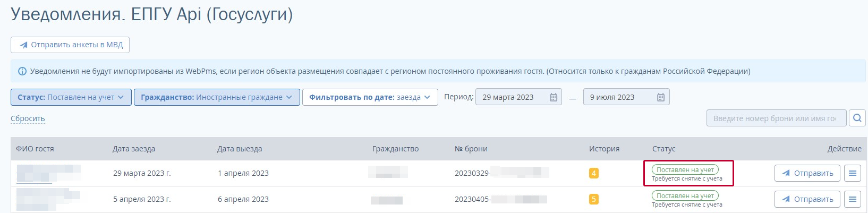Click history badge 5 in second row
This screenshot has width=868, height=213.
(593, 199)
